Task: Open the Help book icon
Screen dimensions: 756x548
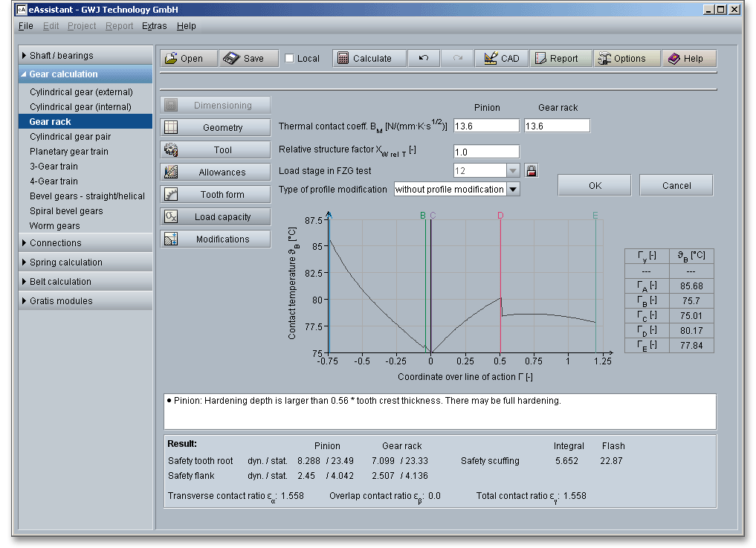Action: click(674, 59)
